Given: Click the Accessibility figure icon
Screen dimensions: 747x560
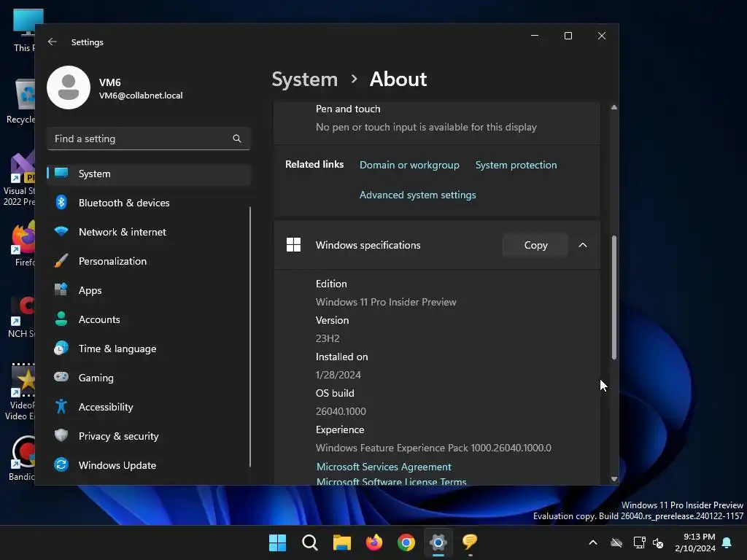Looking at the screenshot, I should (x=61, y=406).
